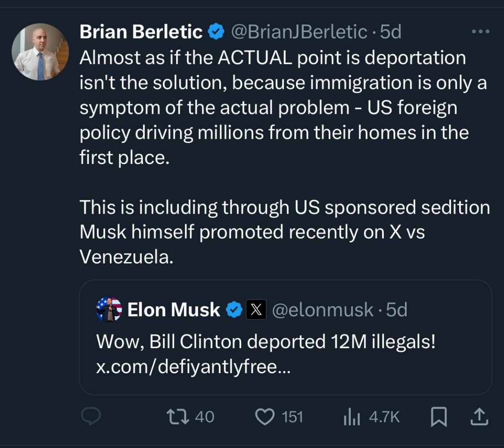
Task: Bookmark this tweet
Action: pos(439,417)
